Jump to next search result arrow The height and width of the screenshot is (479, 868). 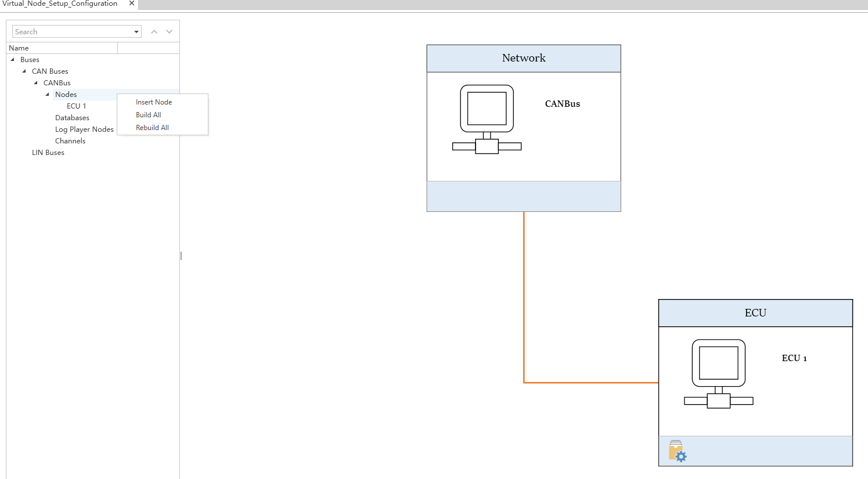pos(169,32)
